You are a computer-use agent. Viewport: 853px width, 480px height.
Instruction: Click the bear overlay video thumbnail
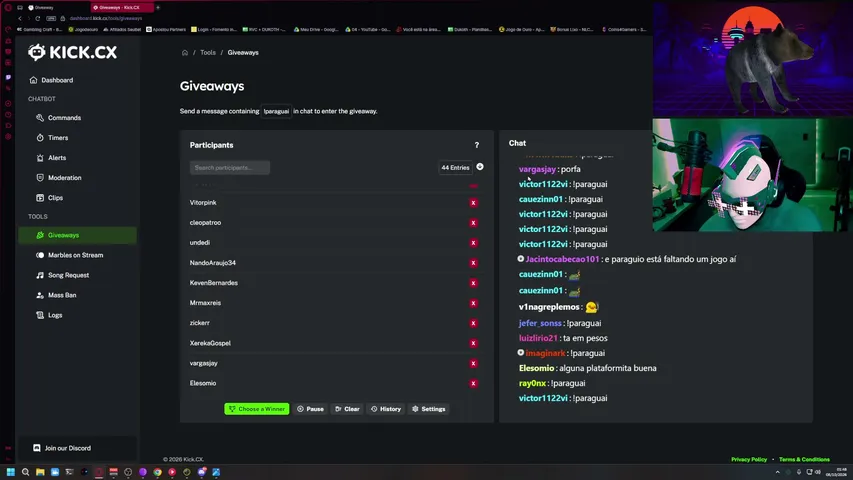point(752,59)
